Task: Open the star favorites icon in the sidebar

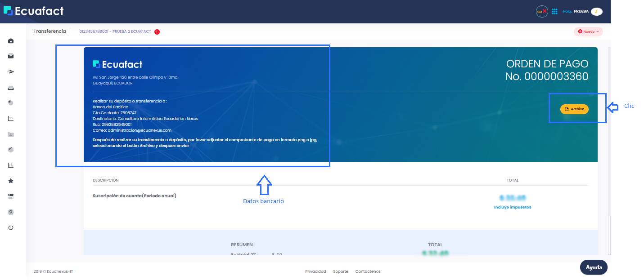Action: (11, 181)
